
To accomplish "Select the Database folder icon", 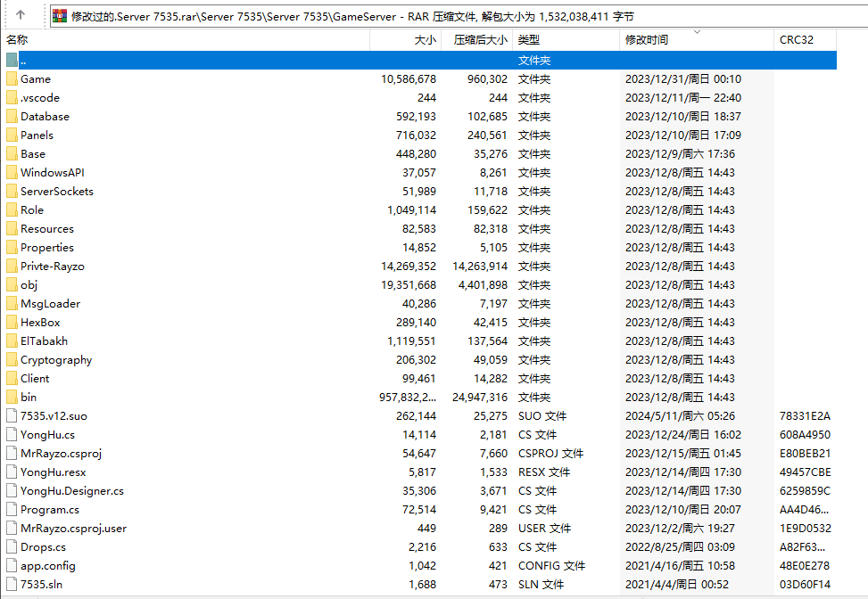I will pyautogui.click(x=12, y=116).
